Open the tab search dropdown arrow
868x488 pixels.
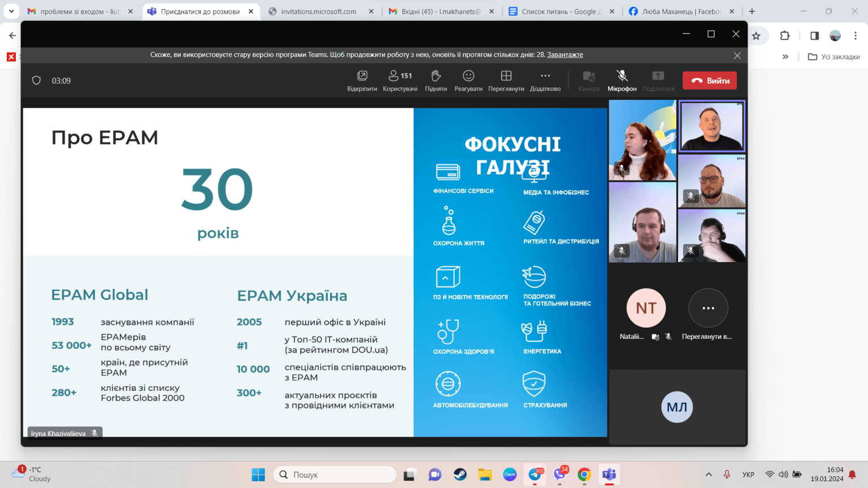point(11,11)
